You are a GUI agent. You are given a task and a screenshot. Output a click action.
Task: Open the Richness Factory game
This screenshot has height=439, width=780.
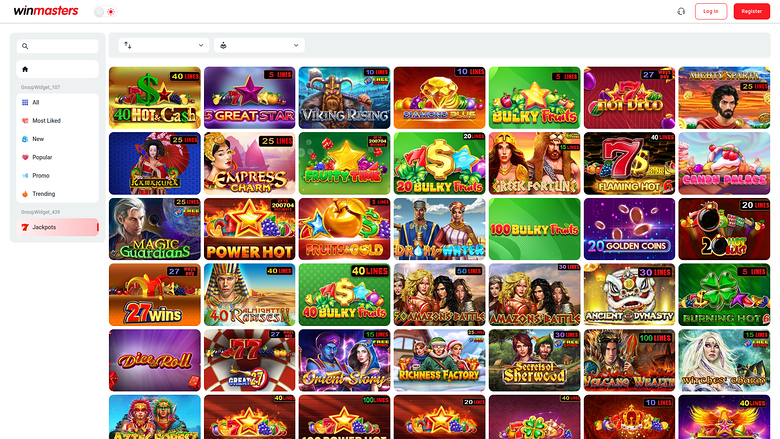coord(439,360)
